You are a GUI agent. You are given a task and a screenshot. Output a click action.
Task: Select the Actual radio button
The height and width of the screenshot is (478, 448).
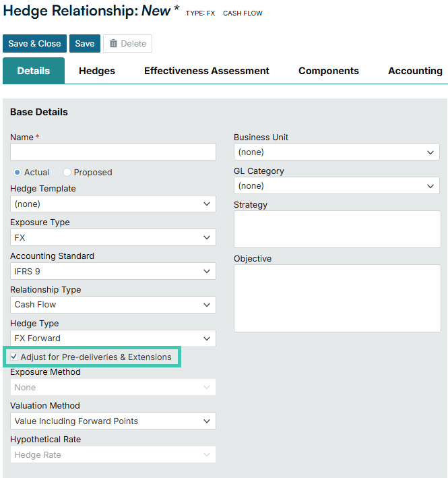[17, 173]
